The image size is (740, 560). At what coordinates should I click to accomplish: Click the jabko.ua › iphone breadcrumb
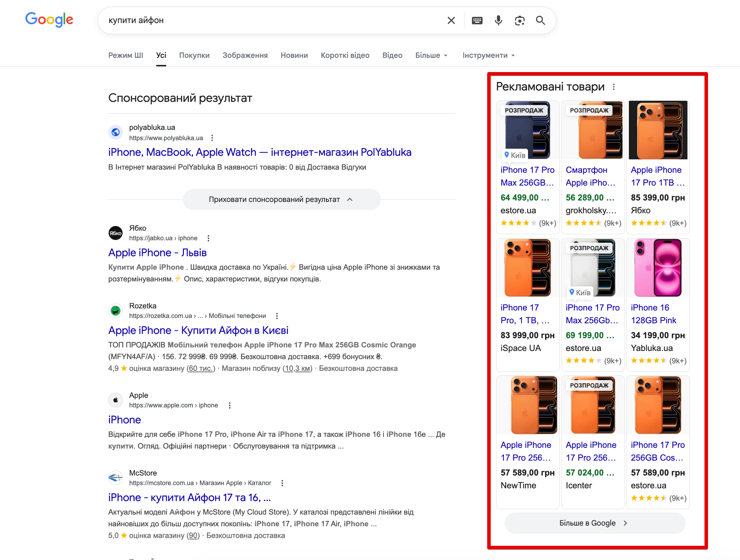(163, 238)
